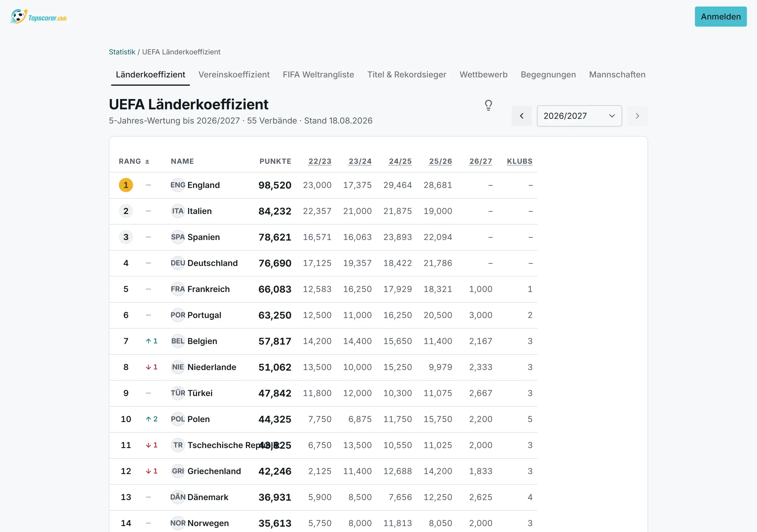This screenshot has height=532, width=757.
Task: Open the Portugal row name
Action: [204, 315]
